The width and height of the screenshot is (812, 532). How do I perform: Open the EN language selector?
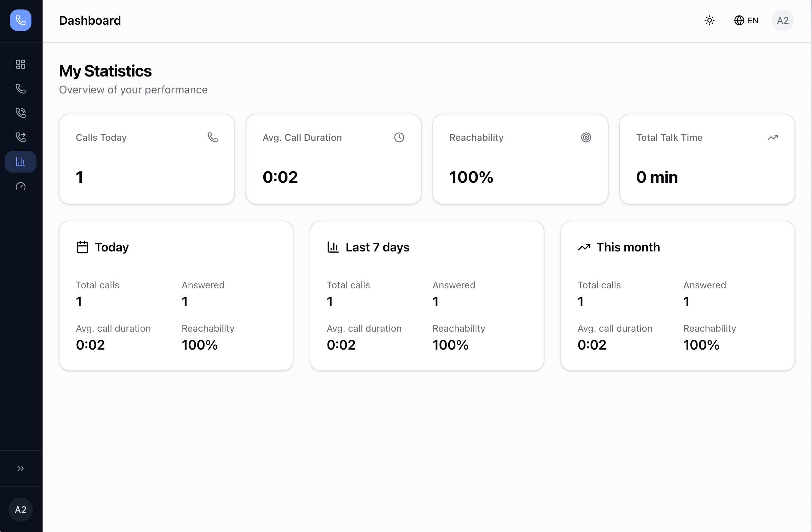[x=746, y=21]
